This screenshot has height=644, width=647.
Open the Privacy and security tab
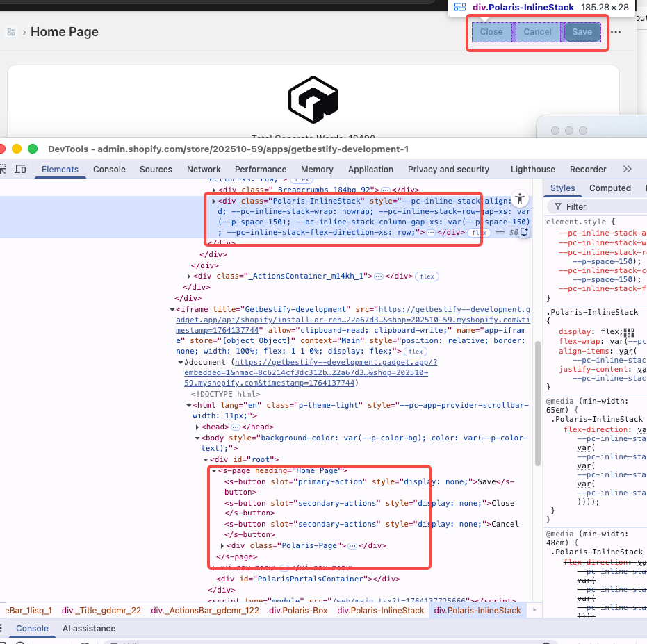448,169
